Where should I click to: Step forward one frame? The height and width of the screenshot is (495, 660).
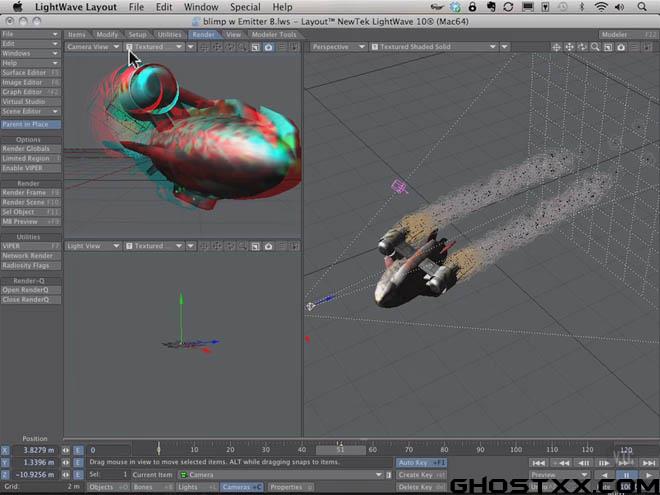(605, 463)
